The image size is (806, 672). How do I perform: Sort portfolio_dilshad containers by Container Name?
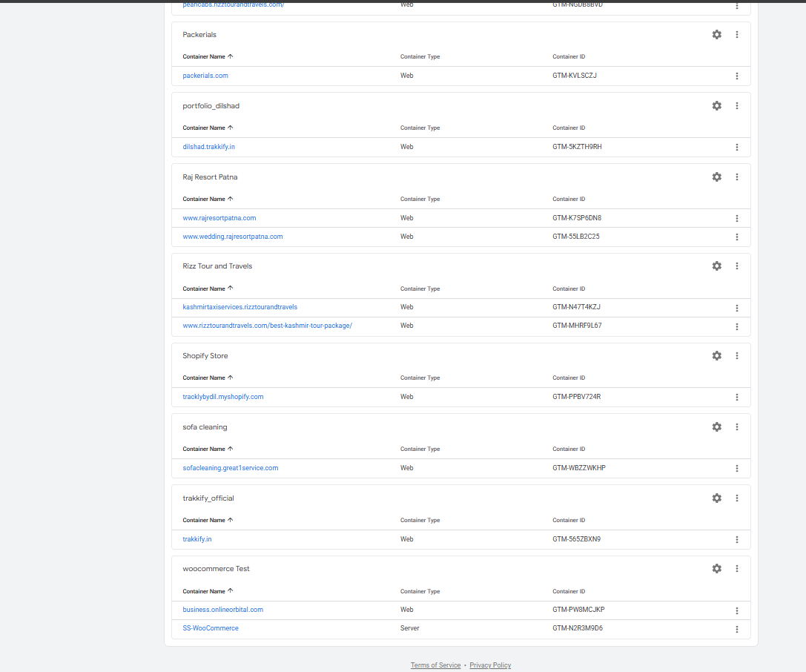click(208, 128)
